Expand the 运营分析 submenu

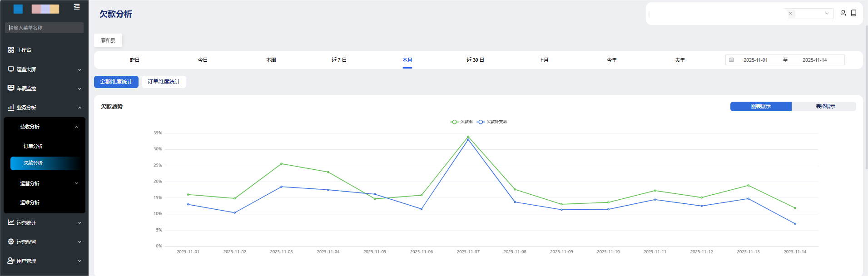[x=76, y=183]
